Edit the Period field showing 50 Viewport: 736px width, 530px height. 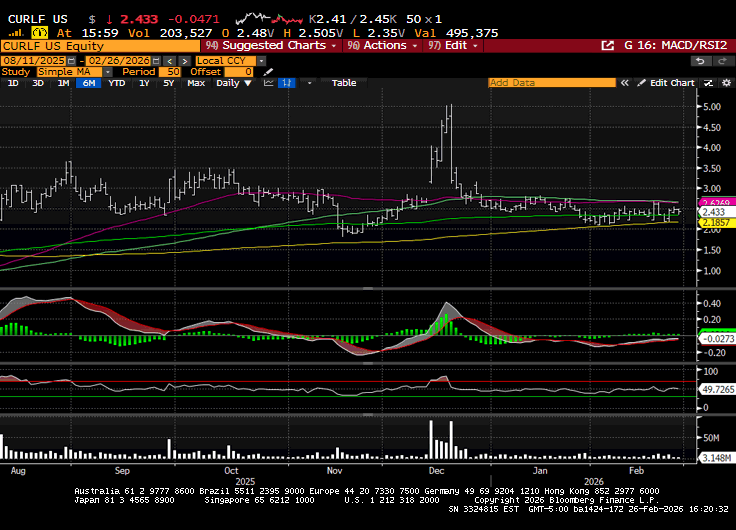coord(169,72)
